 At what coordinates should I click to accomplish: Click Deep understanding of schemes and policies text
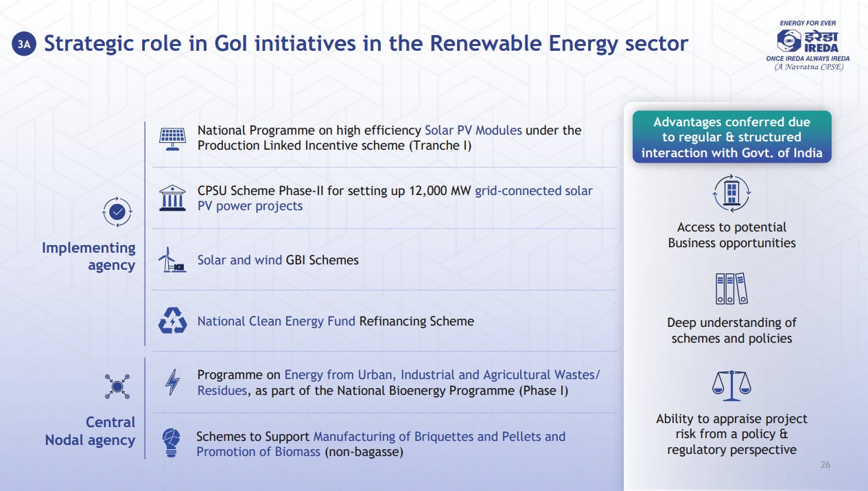click(x=731, y=330)
